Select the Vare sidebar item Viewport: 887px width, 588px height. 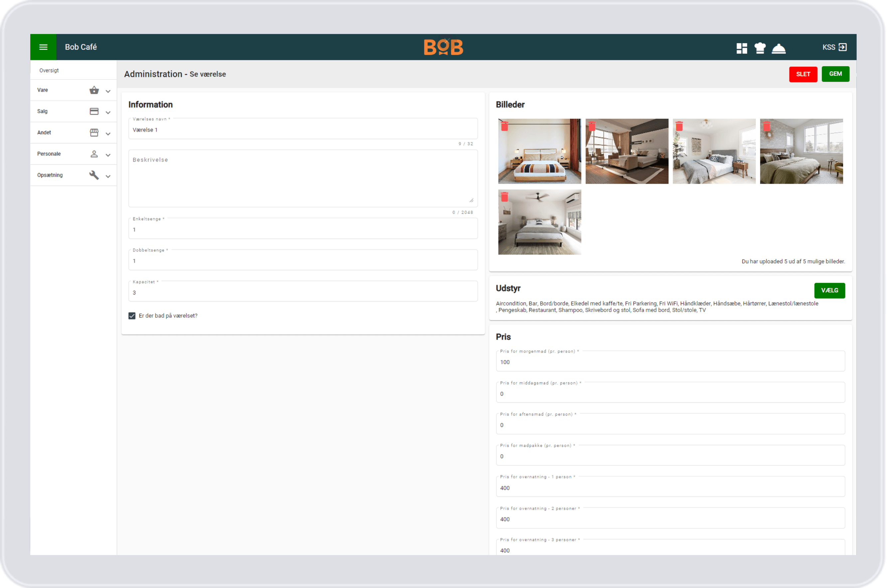pos(74,90)
